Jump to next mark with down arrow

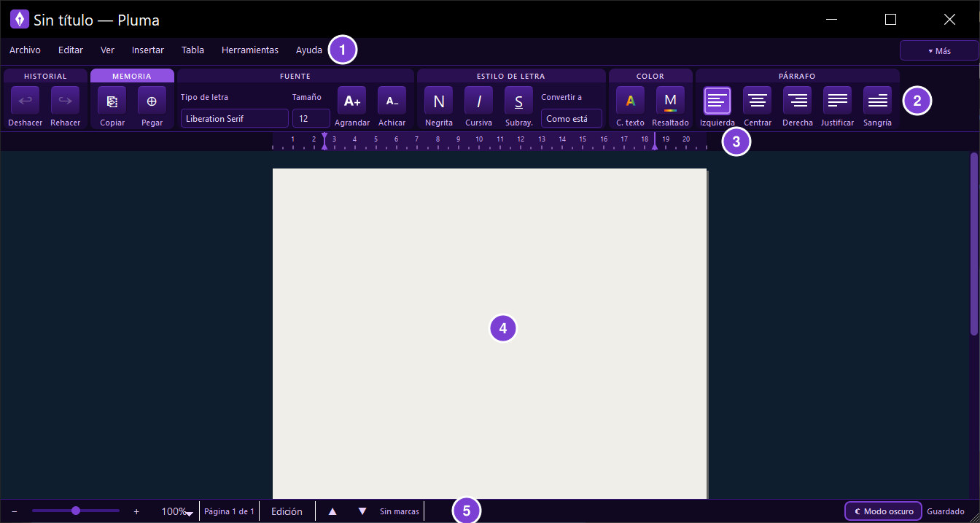362,511
